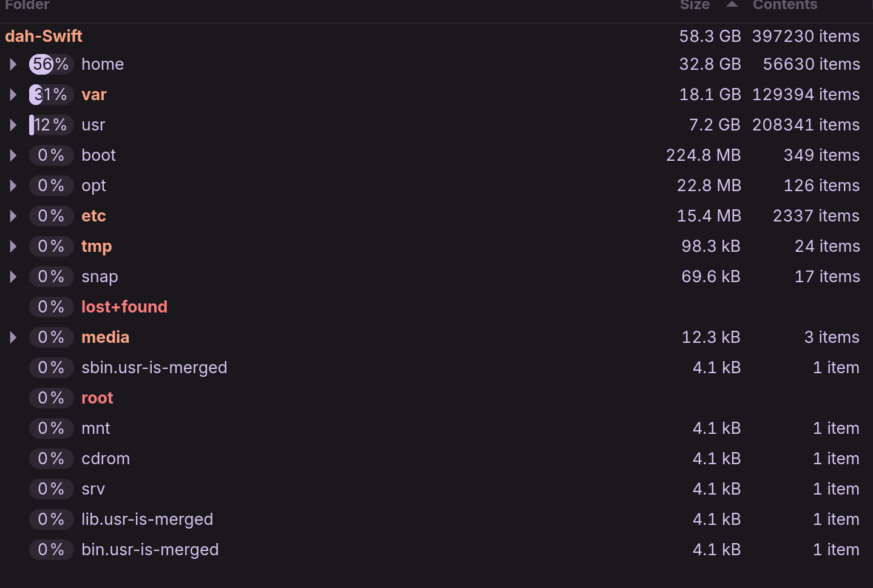Select the dah-Swift root row
873x588 pixels.
[x=44, y=36]
